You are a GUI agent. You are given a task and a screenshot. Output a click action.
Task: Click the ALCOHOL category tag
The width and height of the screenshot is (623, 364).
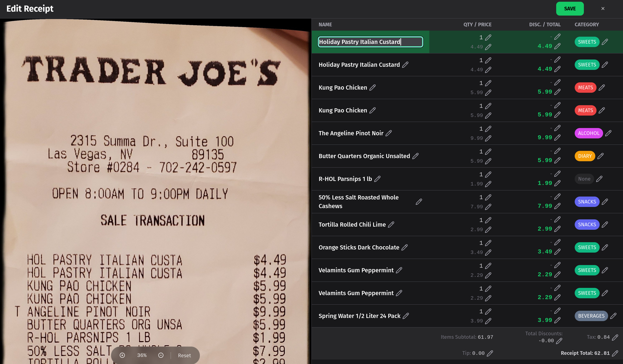tap(589, 133)
